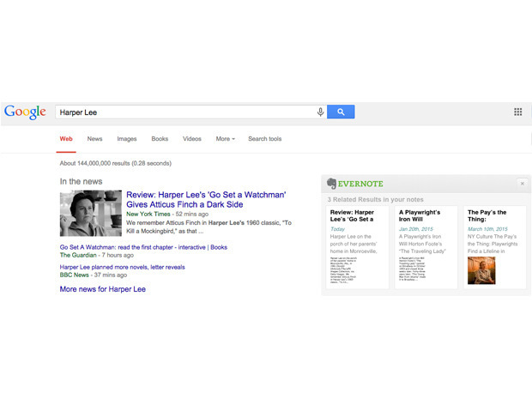Click 'The Guardian' source label
Image resolution: width=532 pixels, height=399 pixels.
[x=78, y=255]
